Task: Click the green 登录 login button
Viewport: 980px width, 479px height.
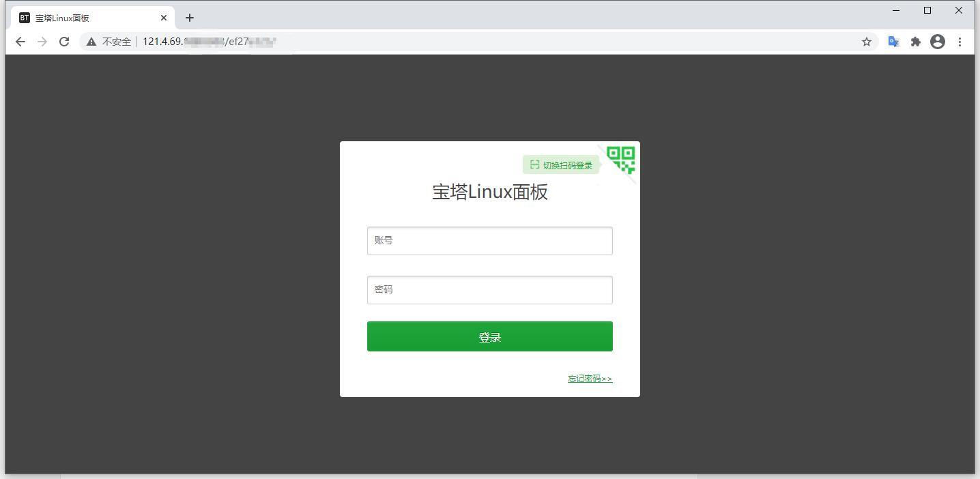Action: pyautogui.click(x=490, y=336)
